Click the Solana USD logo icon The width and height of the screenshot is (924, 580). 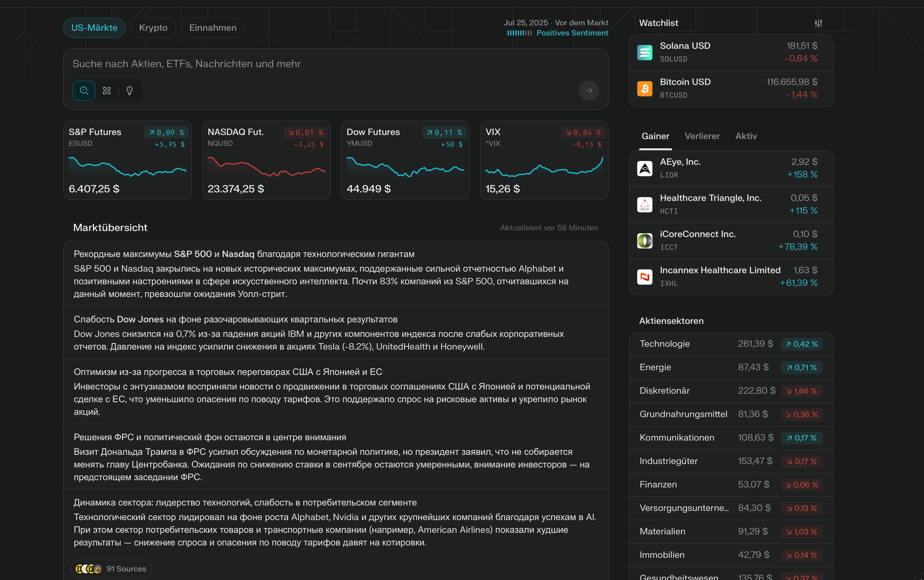(x=645, y=53)
